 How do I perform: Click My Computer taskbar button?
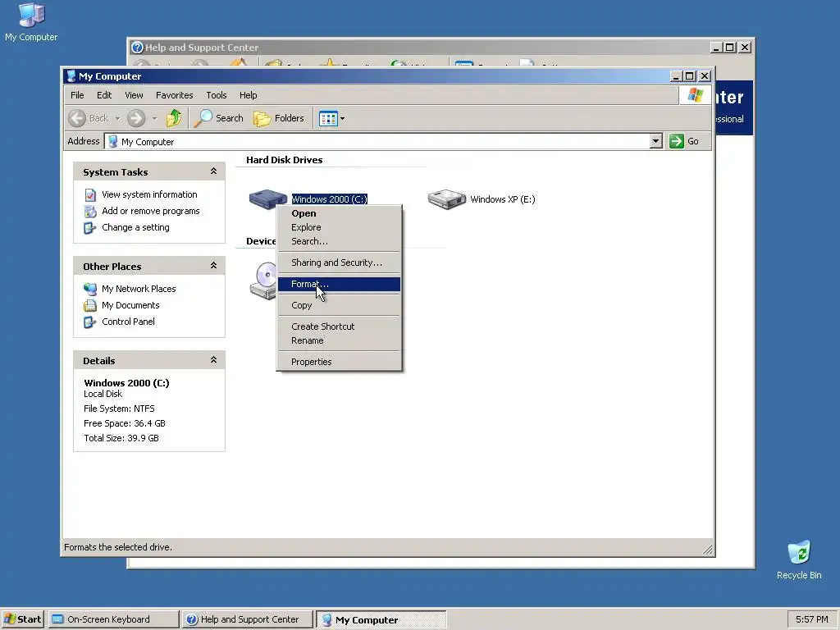click(381, 620)
